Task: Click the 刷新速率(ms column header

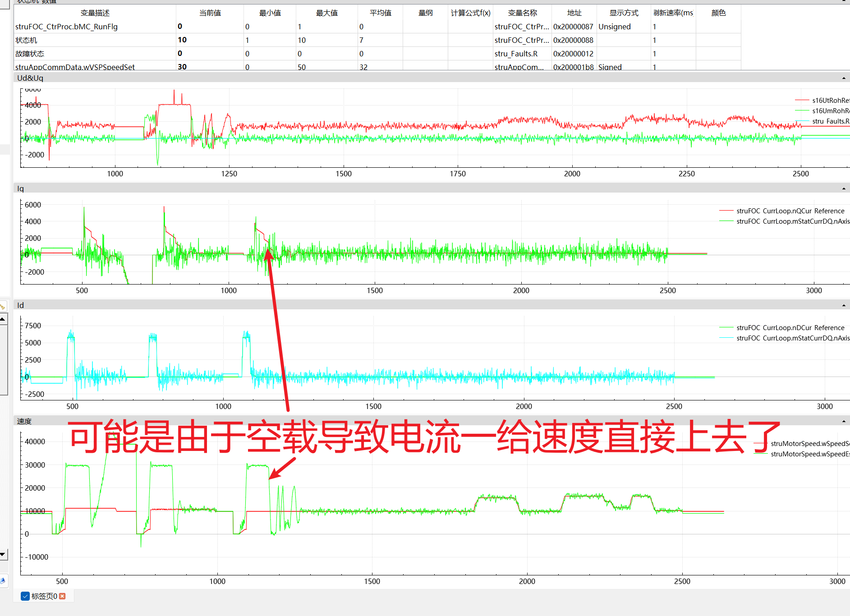Action: 673,13
